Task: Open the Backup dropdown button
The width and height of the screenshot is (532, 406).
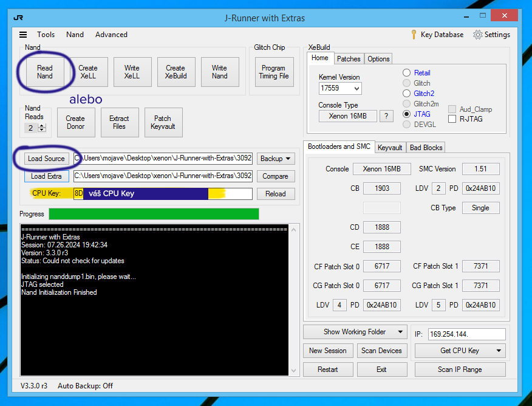Action: click(276, 159)
